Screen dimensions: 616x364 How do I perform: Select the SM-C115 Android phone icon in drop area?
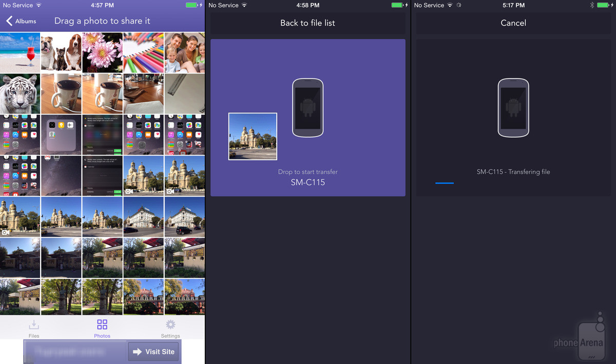coord(307,108)
